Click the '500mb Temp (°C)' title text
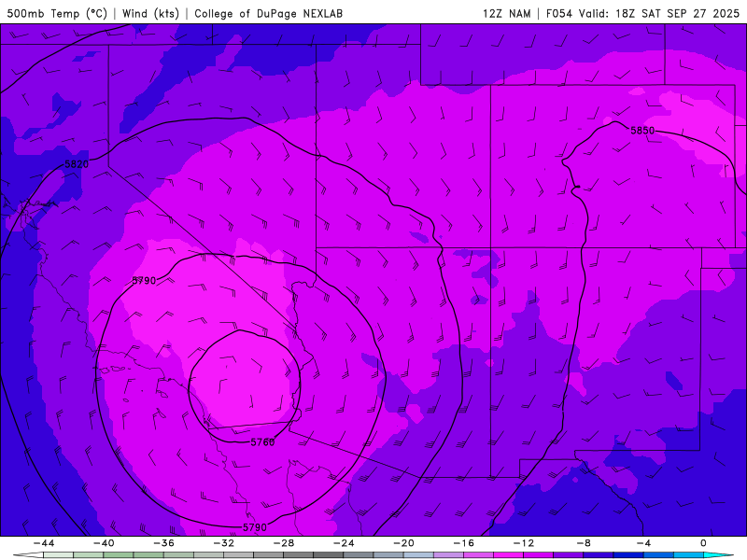Image resolution: width=747 pixels, height=560 pixels. coord(57,13)
